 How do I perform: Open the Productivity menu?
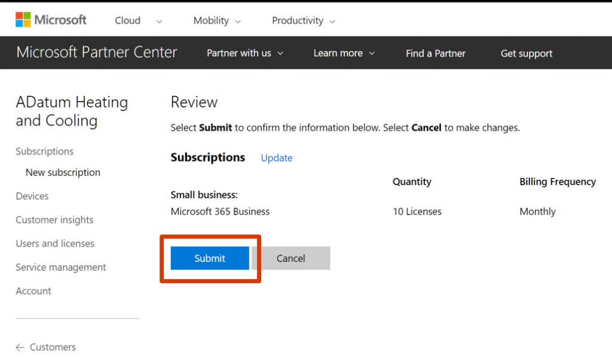point(303,21)
